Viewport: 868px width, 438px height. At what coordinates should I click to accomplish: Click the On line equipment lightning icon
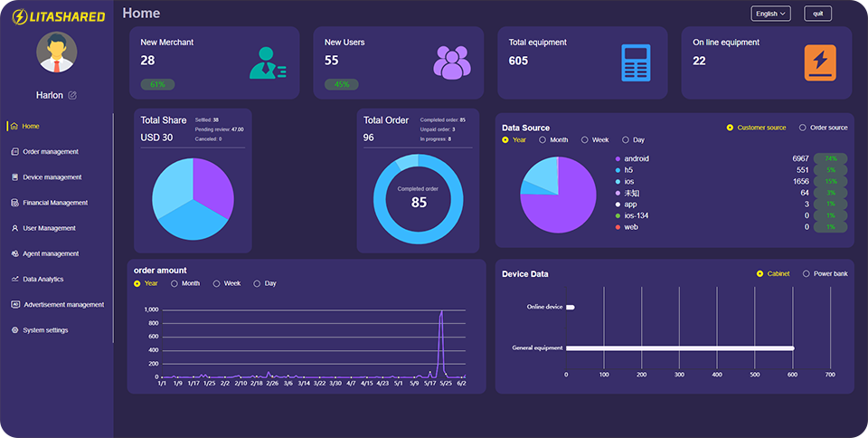click(x=820, y=62)
